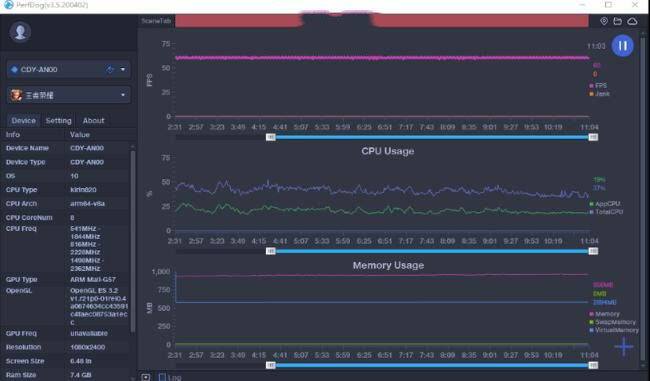The height and width of the screenshot is (381, 650).
Task: Pause recording with the blue pause button
Action: point(623,46)
